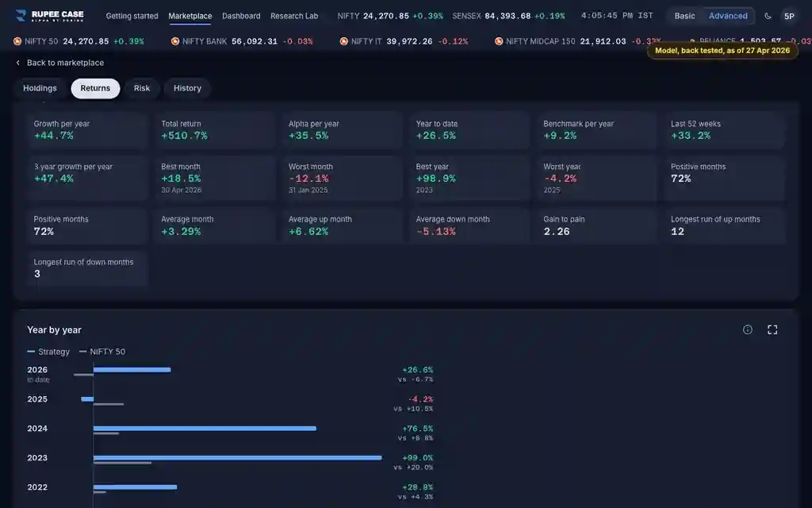Click the +28.8% value for 2022
This screenshot has width=812, height=508.
click(x=417, y=487)
